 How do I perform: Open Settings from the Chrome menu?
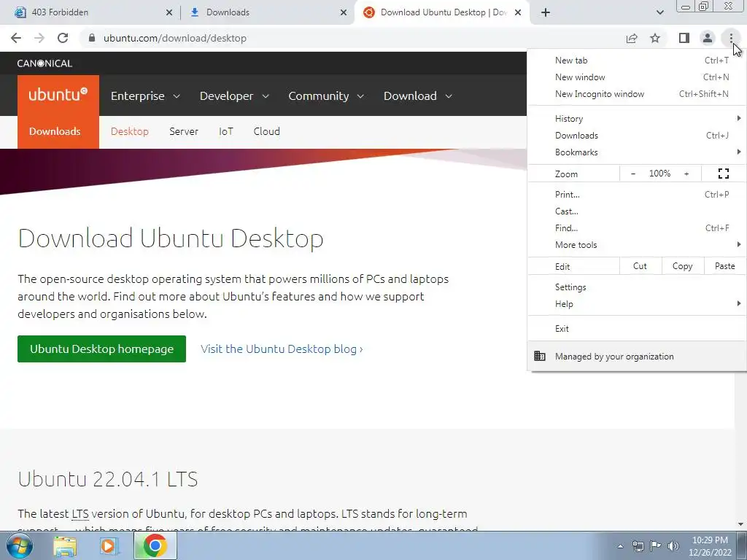click(x=636, y=287)
